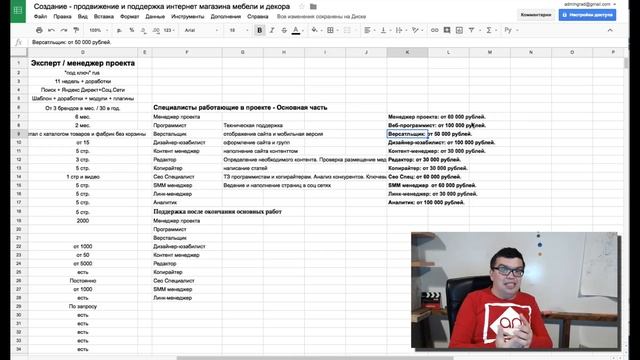640x360 pixels.
Task: Open the Формат menu
Action: [x=130, y=17]
